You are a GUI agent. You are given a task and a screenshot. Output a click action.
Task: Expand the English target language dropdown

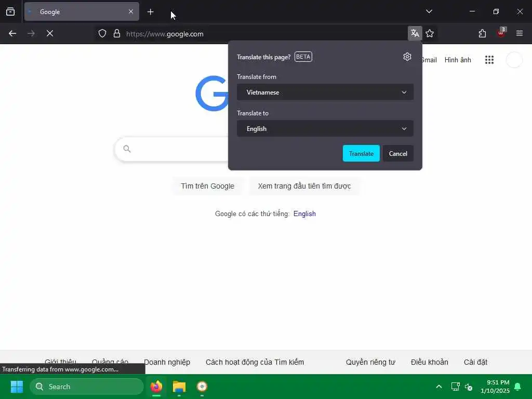coord(325,129)
